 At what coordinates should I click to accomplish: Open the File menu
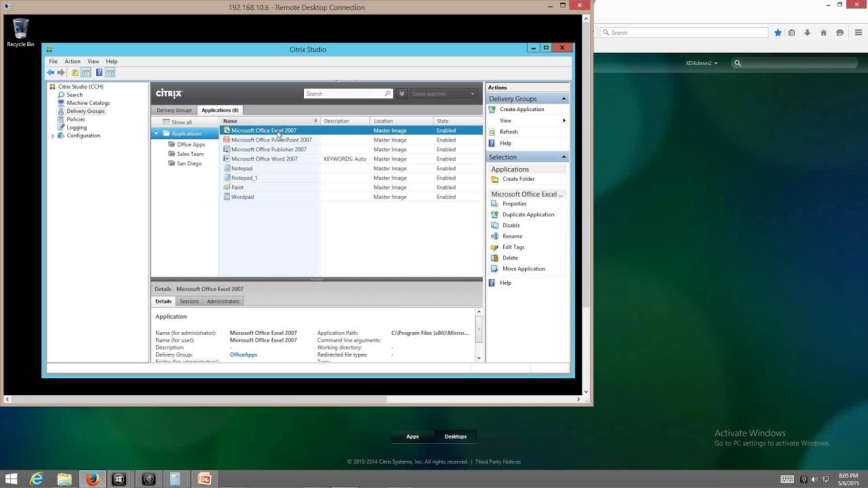pyautogui.click(x=53, y=62)
